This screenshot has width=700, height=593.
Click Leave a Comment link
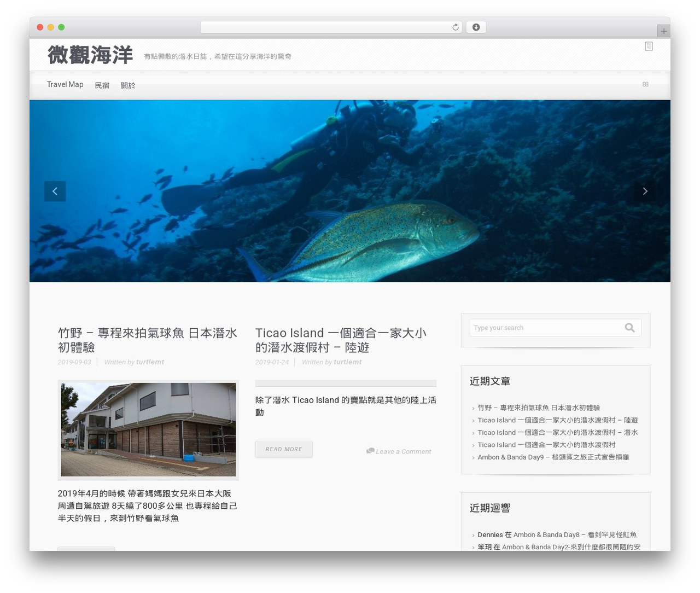click(x=404, y=451)
